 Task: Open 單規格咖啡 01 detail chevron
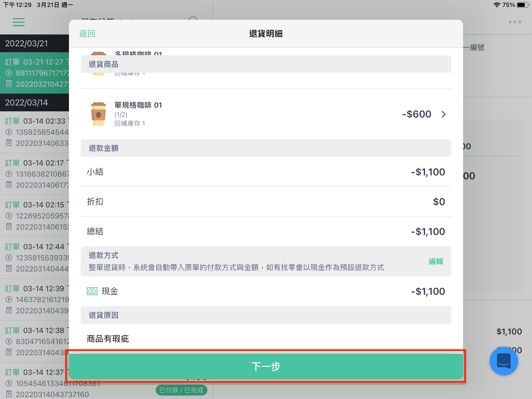click(444, 114)
